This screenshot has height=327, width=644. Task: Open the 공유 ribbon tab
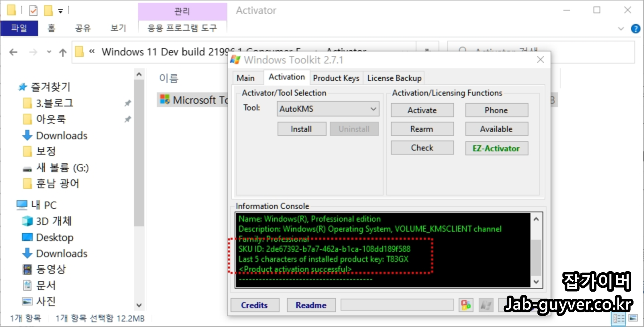coord(83,28)
